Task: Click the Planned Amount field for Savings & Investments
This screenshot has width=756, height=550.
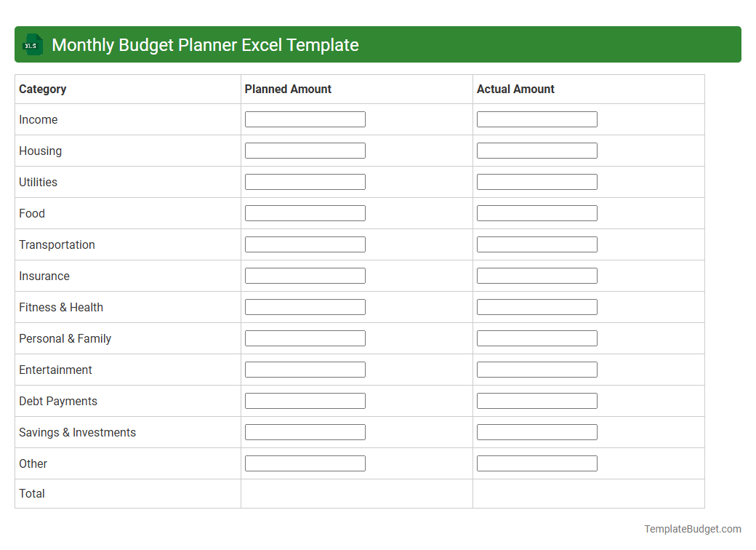Action: [305, 431]
